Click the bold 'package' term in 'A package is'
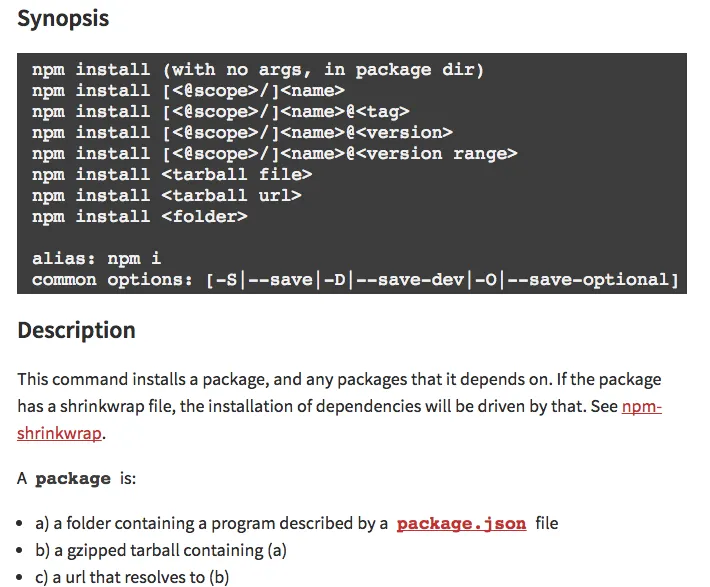 coord(73,479)
